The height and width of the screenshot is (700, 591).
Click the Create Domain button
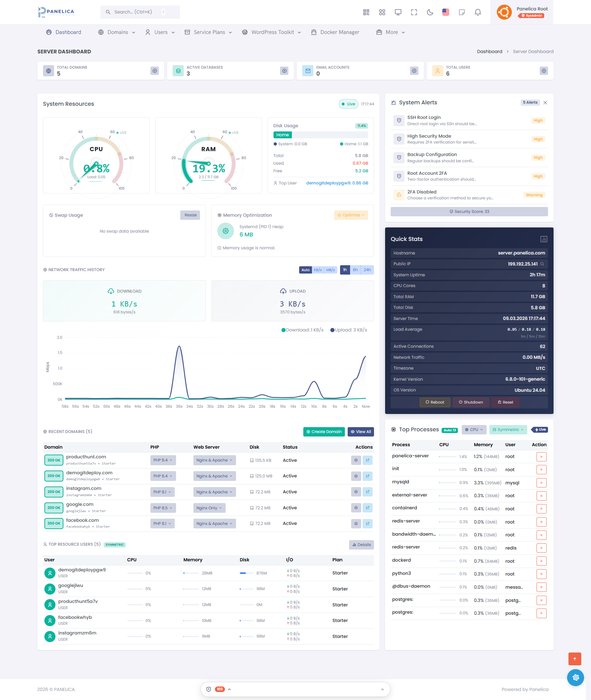pyautogui.click(x=323, y=432)
